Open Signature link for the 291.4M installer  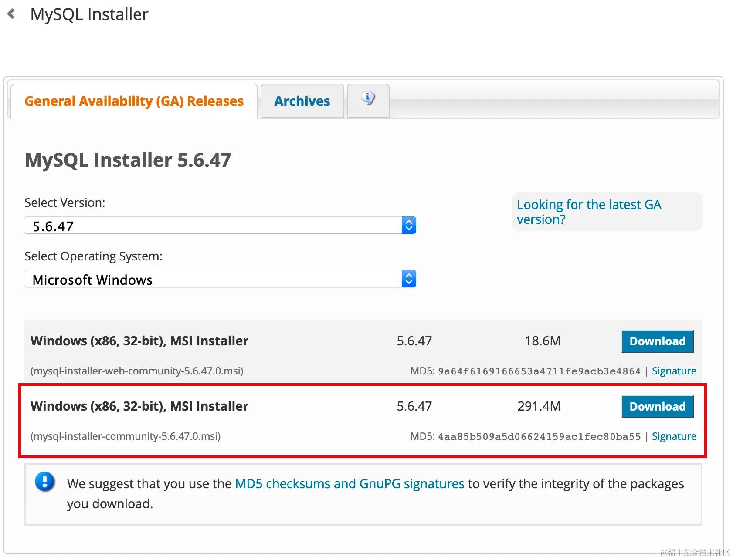point(674,436)
